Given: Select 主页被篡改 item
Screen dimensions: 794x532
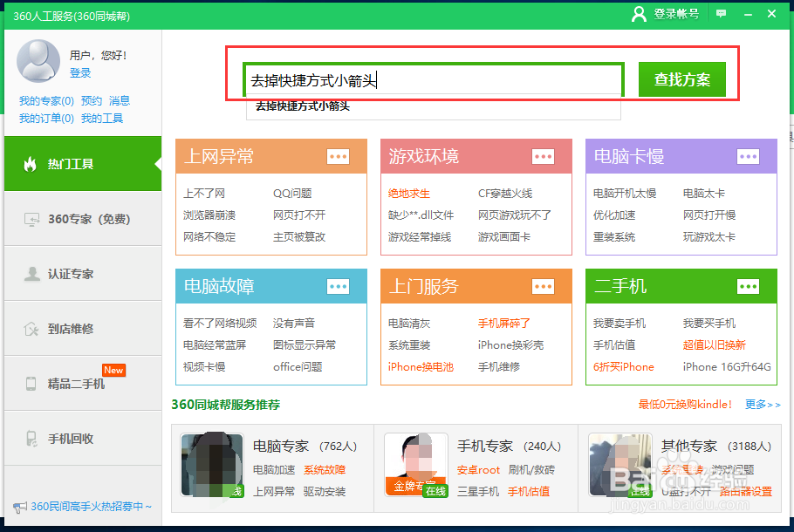Looking at the screenshot, I should 299,237.
